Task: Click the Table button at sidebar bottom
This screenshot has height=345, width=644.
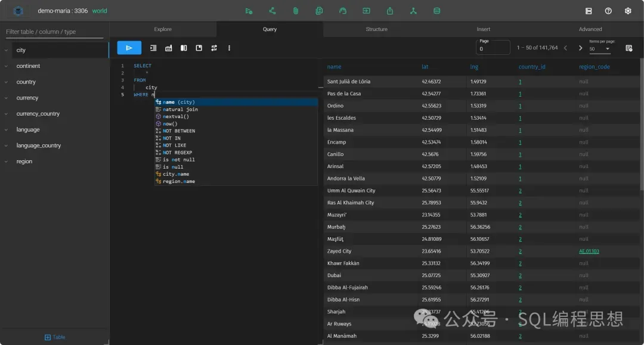Action: coord(55,337)
